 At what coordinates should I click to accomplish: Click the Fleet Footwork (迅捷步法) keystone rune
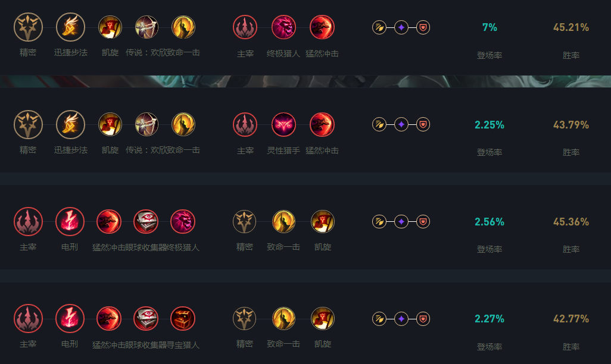click(70, 26)
